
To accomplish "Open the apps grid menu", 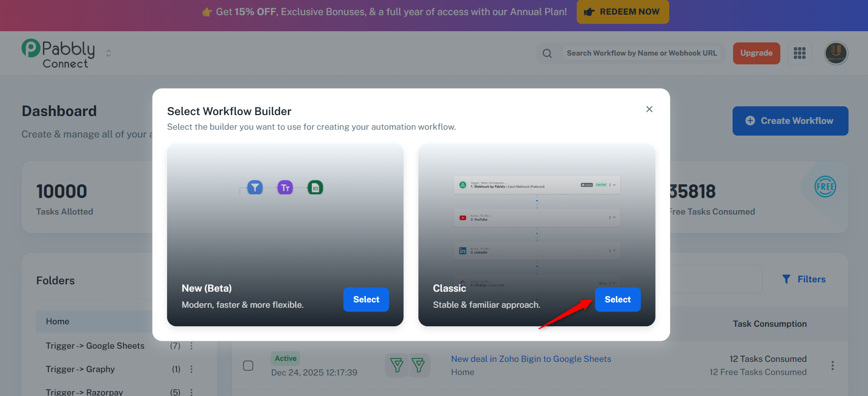I will tap(799, 53).
